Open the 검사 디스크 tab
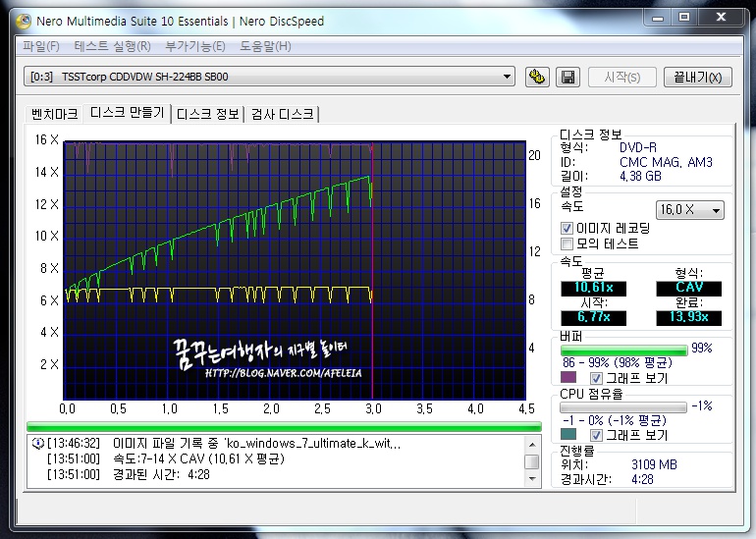 tap(283, 114)
